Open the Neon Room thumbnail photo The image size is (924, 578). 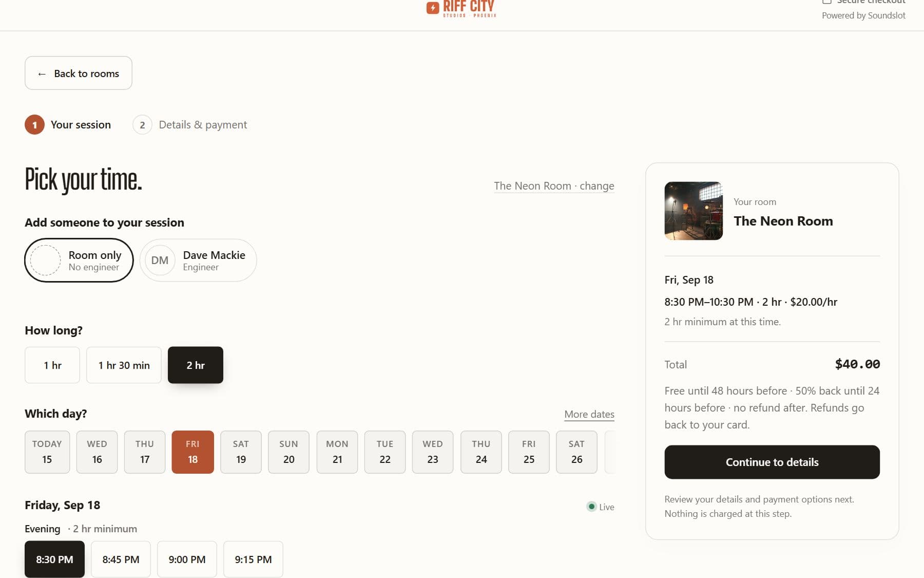tap(694, 211)
